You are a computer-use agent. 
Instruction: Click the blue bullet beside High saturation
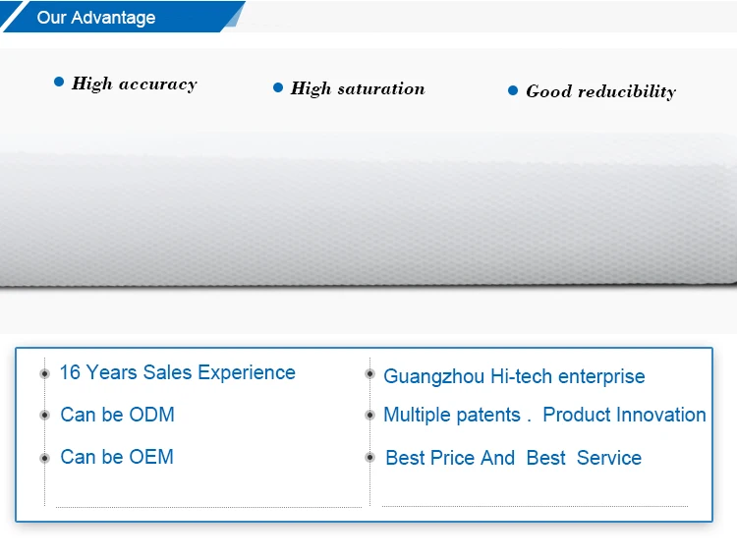[x=278, y=87]
